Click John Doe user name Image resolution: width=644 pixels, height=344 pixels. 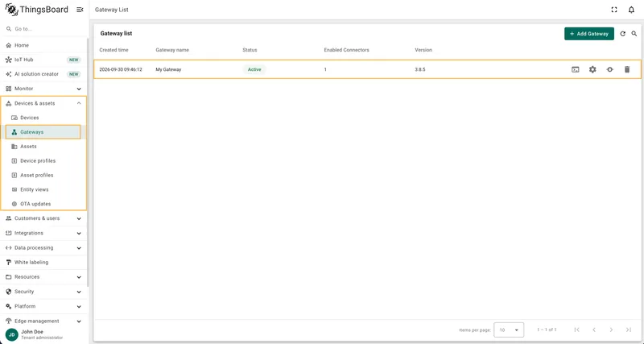click(32, 332)
